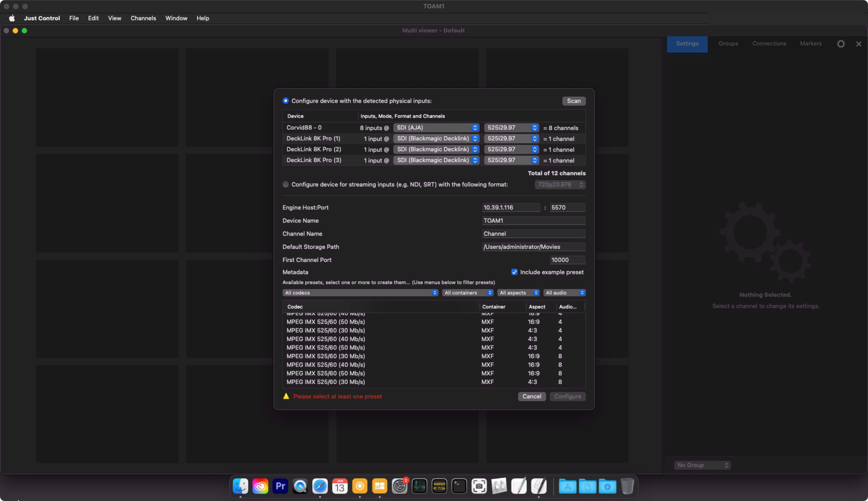
Task: Open Finder from the Dock
Action: [240, 486]
